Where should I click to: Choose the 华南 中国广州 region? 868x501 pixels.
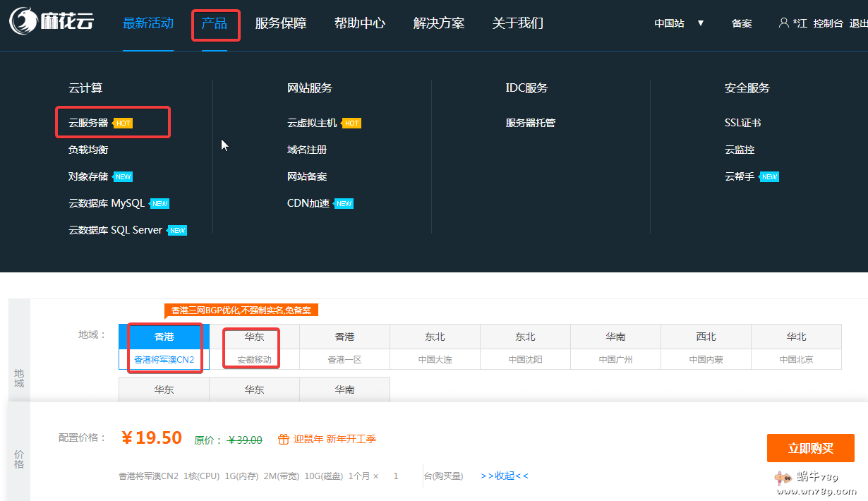point(615,347)
